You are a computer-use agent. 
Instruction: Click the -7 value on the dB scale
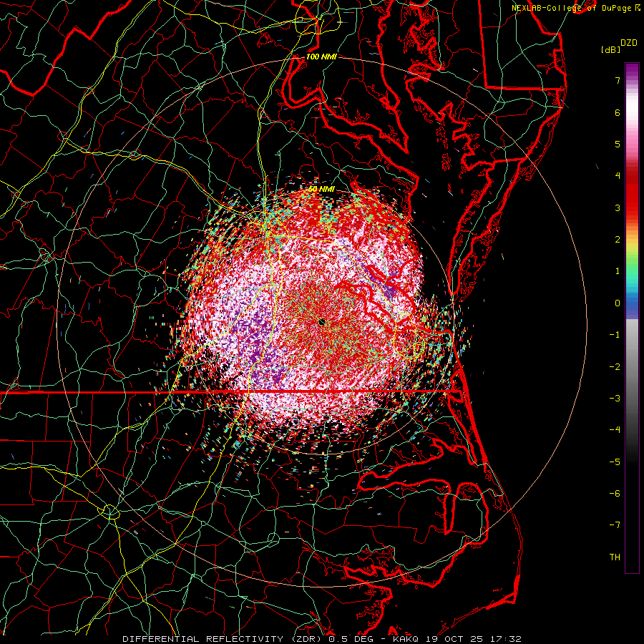click(x=615, y=525)
